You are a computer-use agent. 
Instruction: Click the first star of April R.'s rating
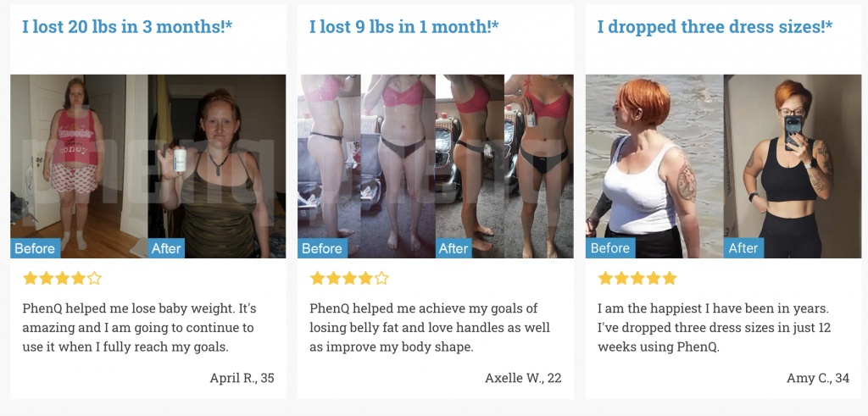30,278
